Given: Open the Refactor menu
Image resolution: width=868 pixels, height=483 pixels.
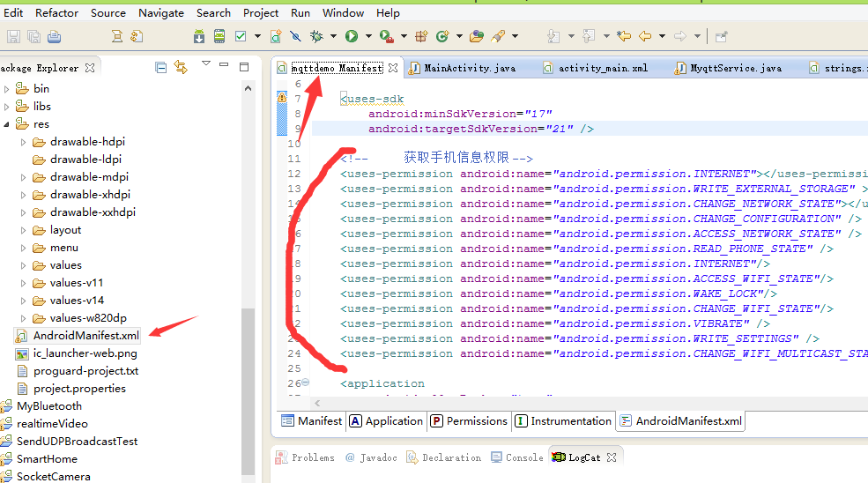Looking at the screenshot, I should [x=56, y=12].
